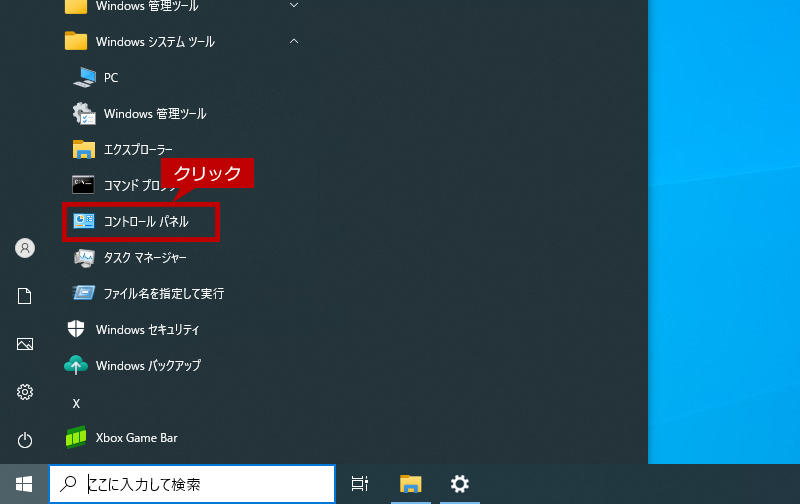800x504 pixels.
Task: Launch エクスプローラー folder icon
Action: [x=84, y=149]
